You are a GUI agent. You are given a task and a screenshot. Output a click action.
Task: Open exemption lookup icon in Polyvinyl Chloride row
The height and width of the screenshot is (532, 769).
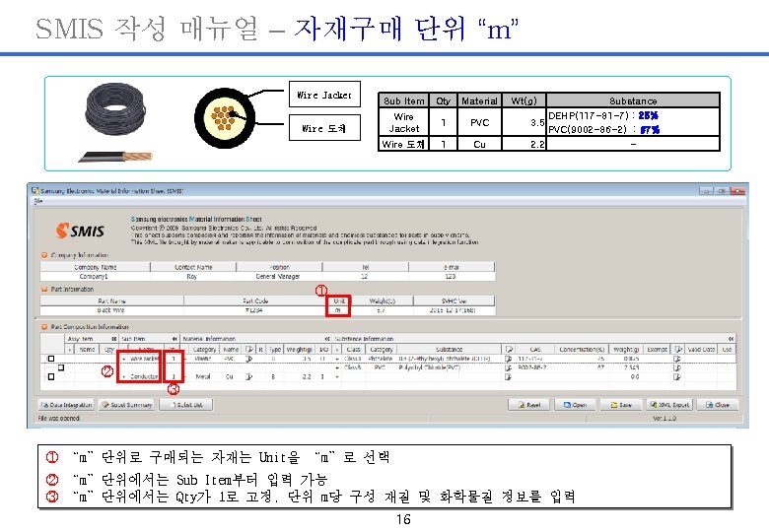point(677,367)
